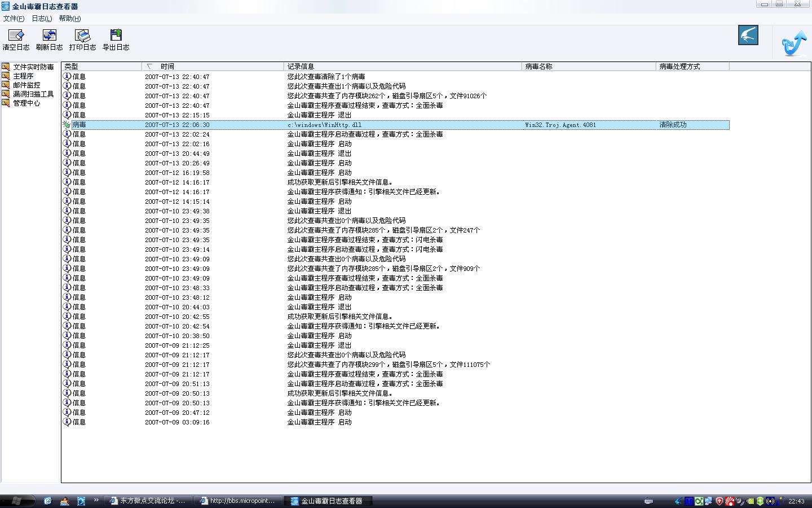Click the first blue quick launch icon
This screenshot has width=812, height=508.
tap(48, 501)
